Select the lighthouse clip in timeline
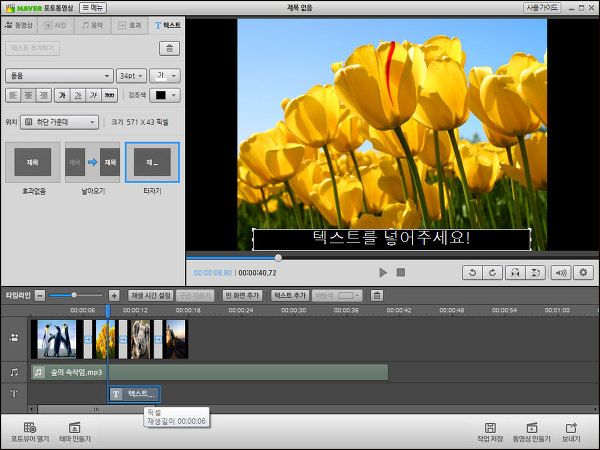Screen dimensions: 600x450 [176, 339]
